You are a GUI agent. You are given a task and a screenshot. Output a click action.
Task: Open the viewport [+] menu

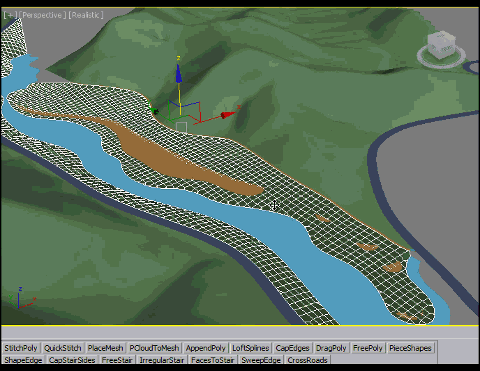(10, 15)
